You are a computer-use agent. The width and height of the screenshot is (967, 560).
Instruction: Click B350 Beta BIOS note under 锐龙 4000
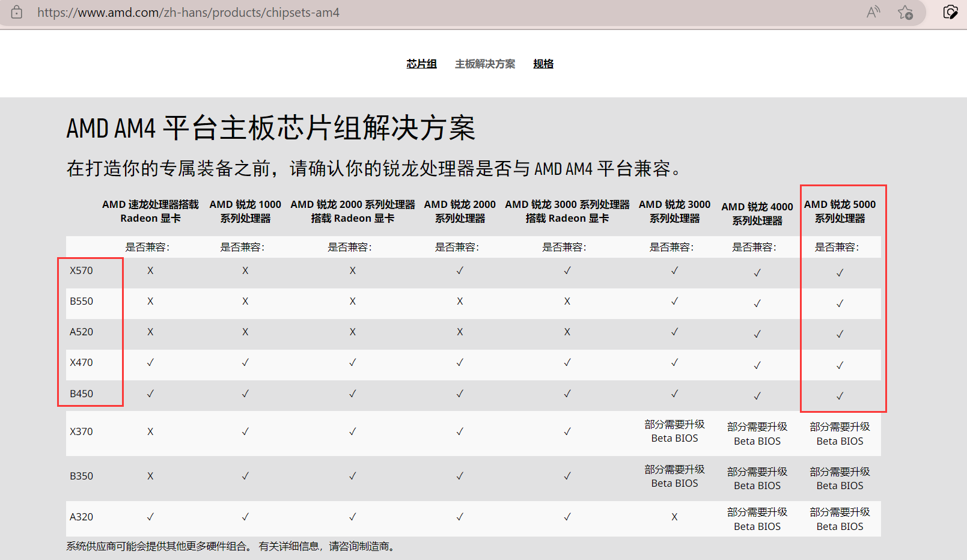[757, 478]
